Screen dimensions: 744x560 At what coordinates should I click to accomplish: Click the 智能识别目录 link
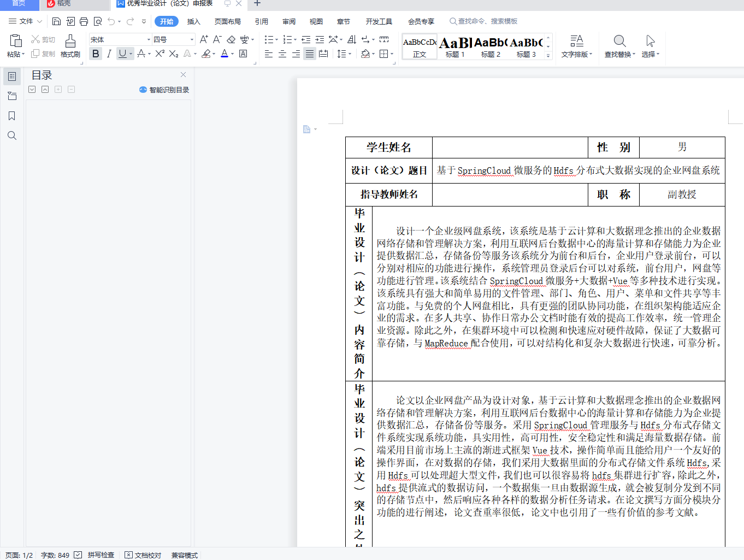tap(169, 90)
